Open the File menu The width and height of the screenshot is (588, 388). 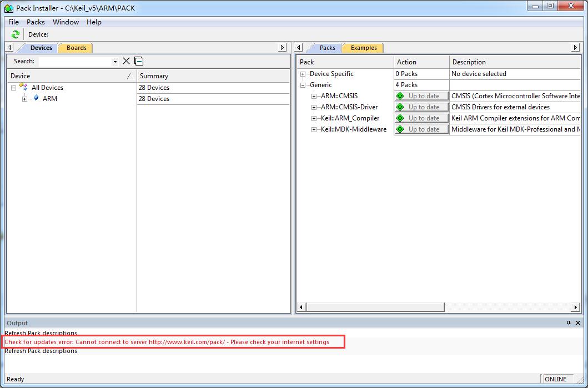(13, 22)
